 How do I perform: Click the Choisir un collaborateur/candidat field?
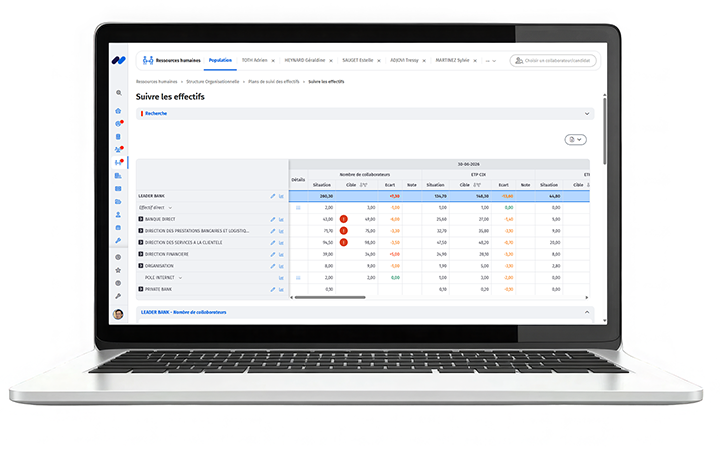553,61
